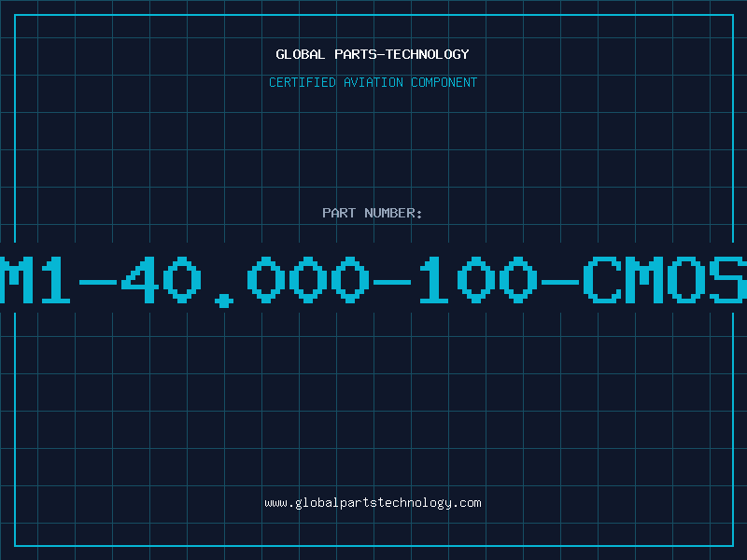The width and height of the screenshot is (747, 560).
Task: Select the M1-40.000-100-CMOS part number
Action: 373,280
